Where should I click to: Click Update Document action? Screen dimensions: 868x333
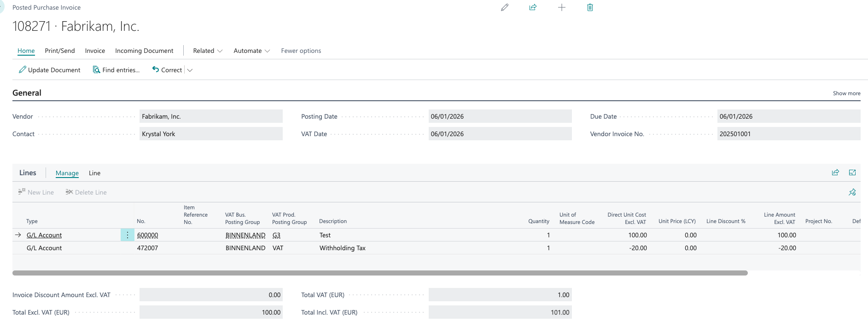(x=50, y=70)
